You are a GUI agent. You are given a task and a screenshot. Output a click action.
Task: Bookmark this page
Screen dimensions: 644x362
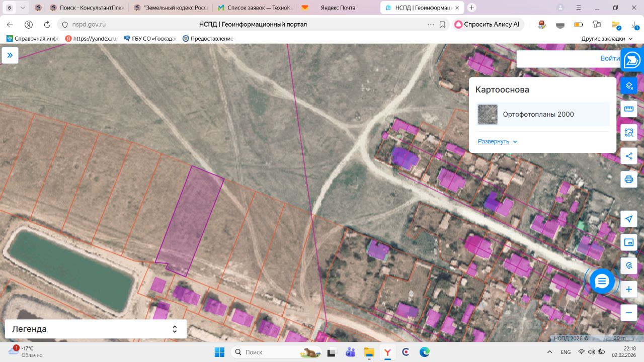coord(443,24)
